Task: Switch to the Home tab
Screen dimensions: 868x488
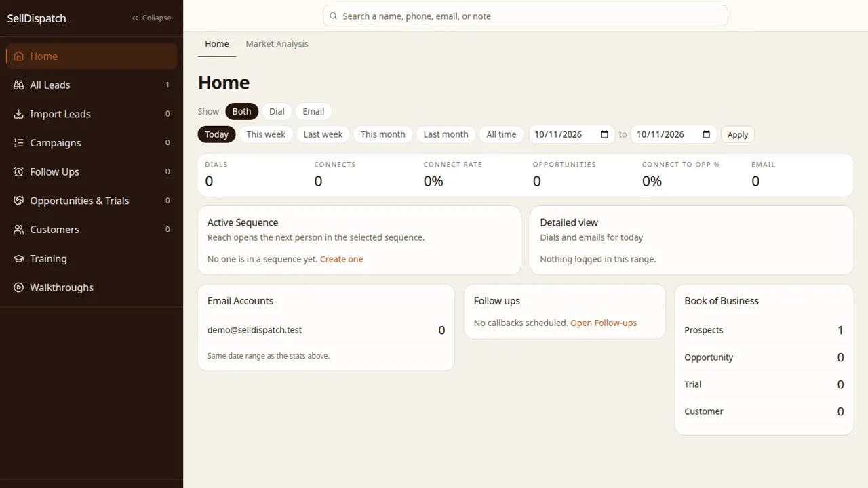Action: click(217, 44)
